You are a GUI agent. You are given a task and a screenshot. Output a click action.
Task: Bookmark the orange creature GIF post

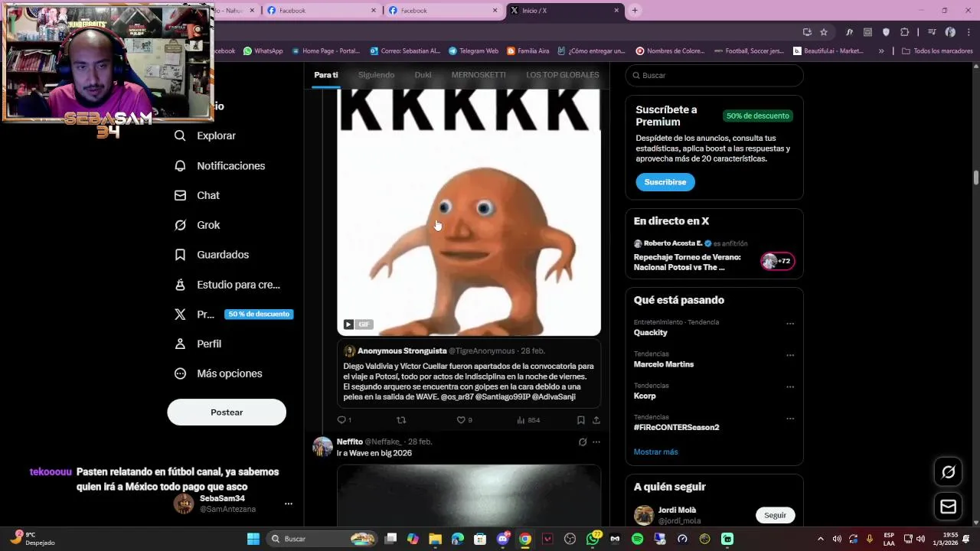click(x=581, y=420)
